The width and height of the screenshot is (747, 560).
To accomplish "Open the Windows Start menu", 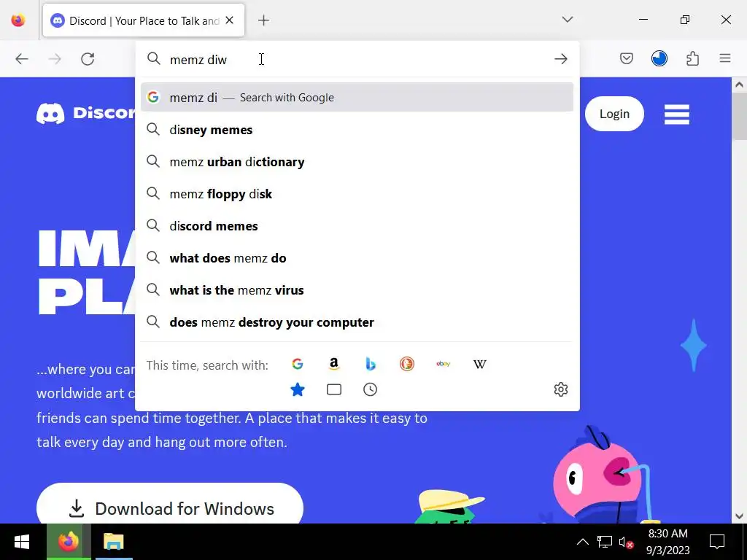I will tap(22, 542).
